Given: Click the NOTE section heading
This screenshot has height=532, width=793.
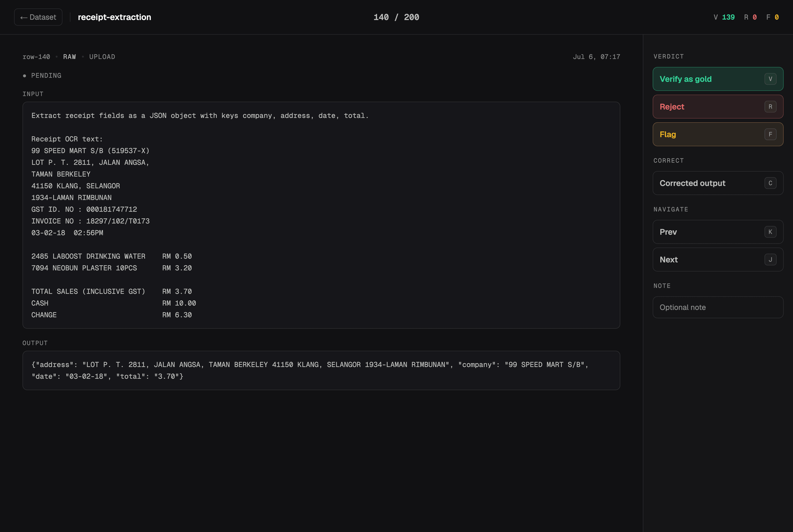Looking at the screenshot, I should tap(662, 286).
